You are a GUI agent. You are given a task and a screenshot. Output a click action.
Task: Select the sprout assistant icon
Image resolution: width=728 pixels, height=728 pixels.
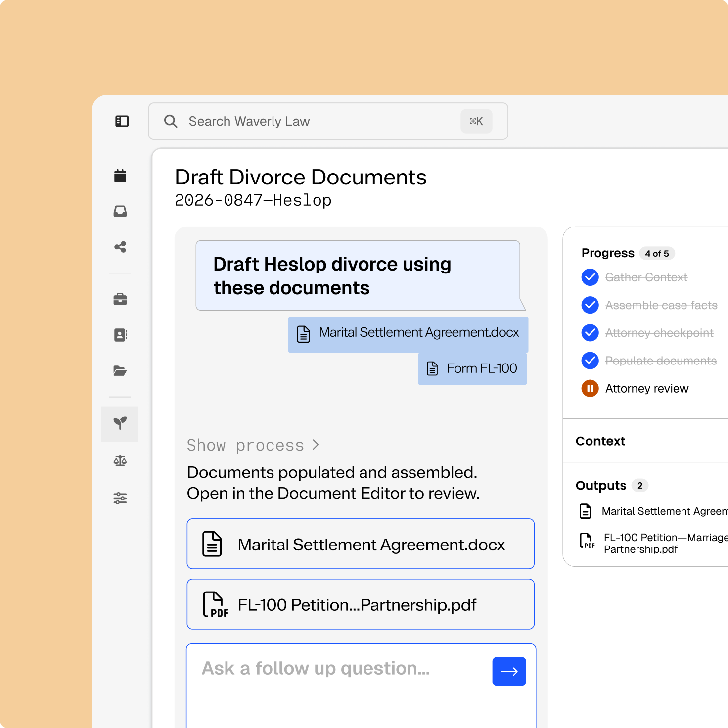click(x=120, y=423)
